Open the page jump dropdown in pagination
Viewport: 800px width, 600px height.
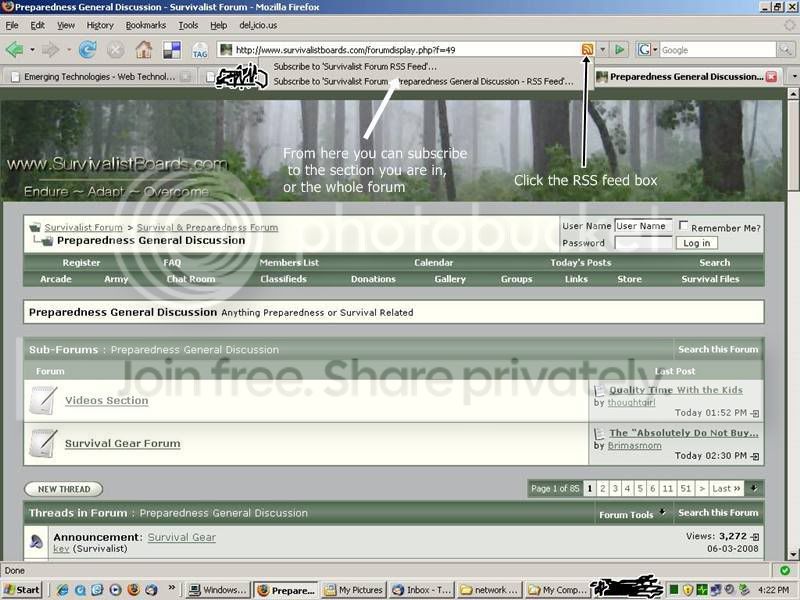point(754,488)
